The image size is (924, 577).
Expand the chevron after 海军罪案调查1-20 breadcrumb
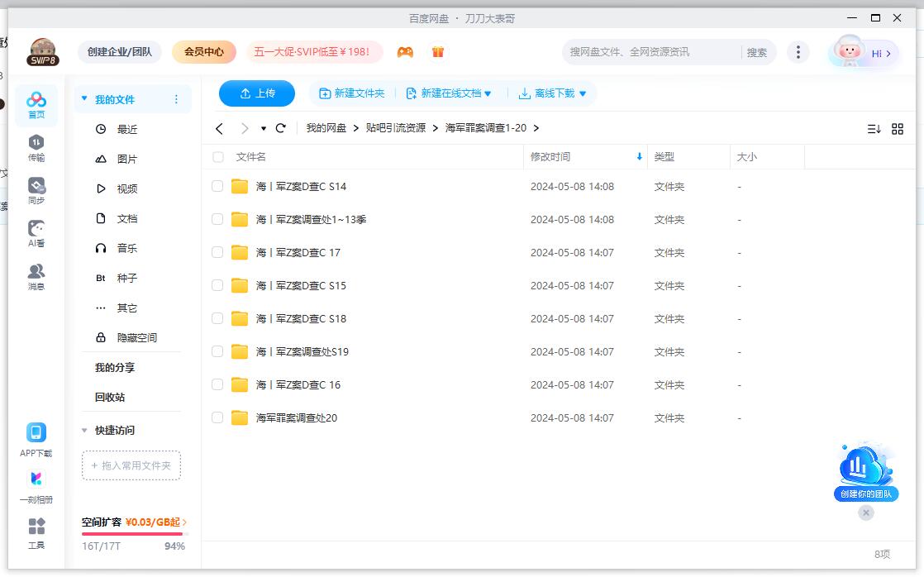click(536, 128)
